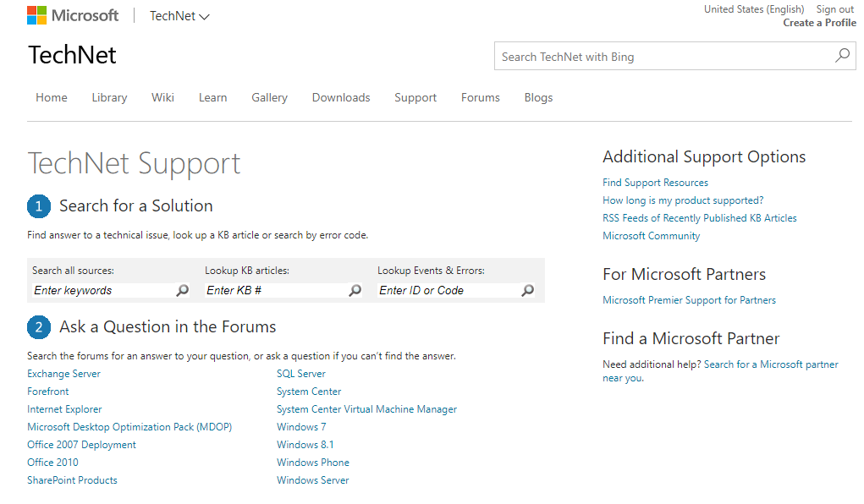Click the Lookup Events & Errors magnifier icon
The height and width of the screenshot is (504, 864).
tap(527, 290)
